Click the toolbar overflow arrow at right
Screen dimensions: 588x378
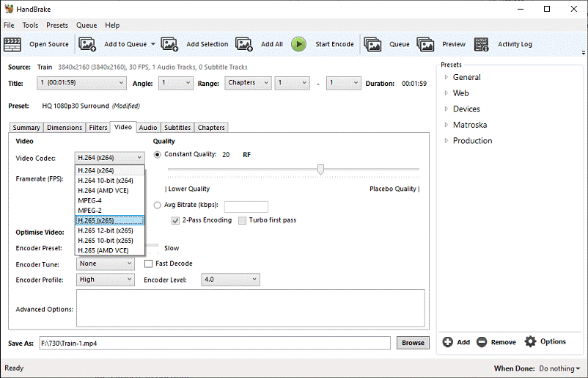point(584,53)
